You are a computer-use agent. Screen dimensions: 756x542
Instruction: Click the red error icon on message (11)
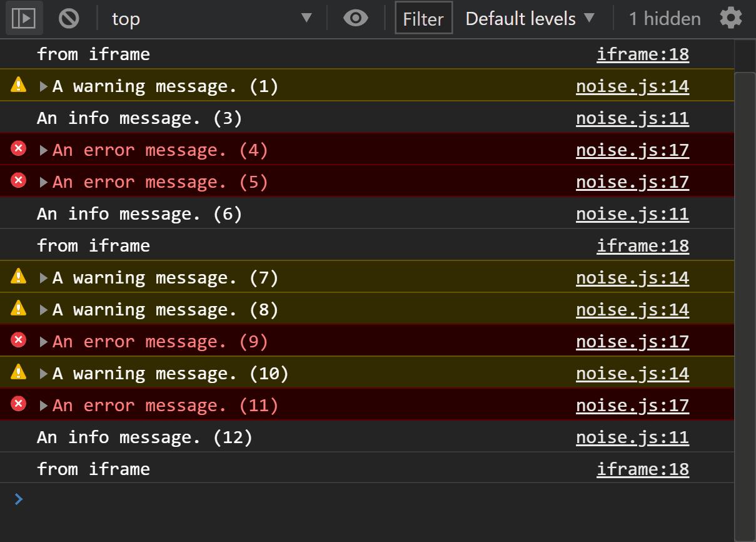[18, 404]
